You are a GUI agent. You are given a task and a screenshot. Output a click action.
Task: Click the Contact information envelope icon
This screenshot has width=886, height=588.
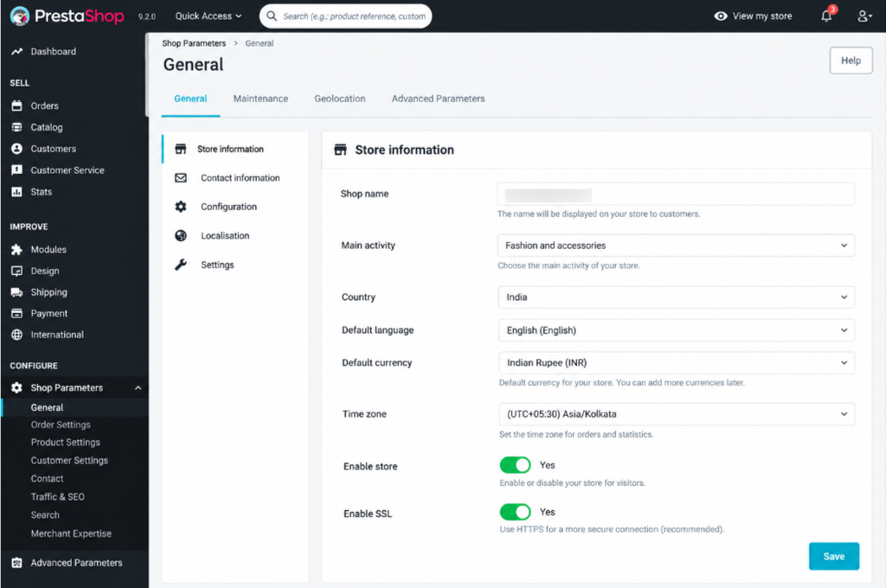coord(181,178)
